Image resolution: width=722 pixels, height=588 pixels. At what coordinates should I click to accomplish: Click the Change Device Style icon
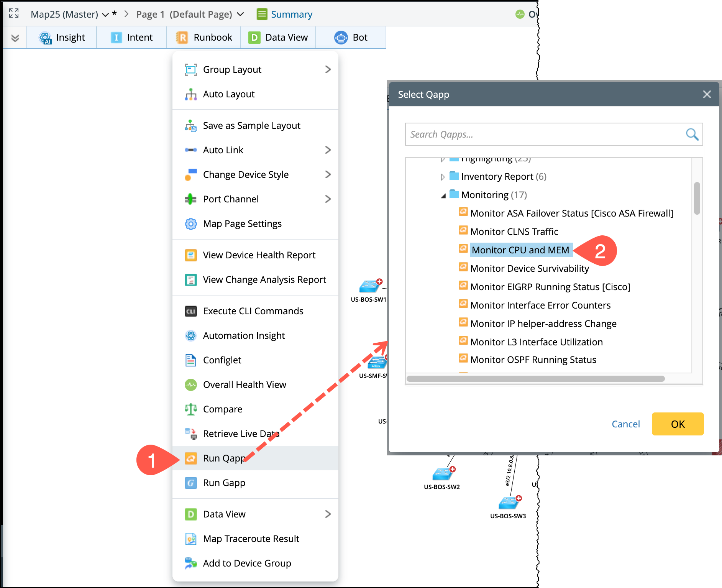(190, 174)
